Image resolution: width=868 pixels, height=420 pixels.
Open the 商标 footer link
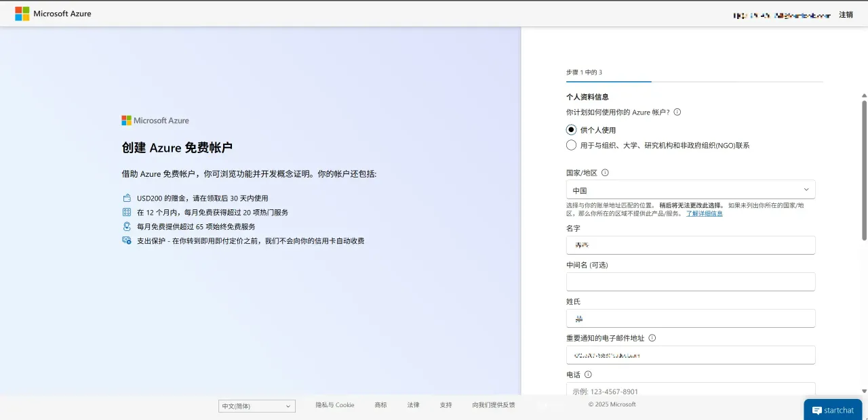click(x=380, y=405)
